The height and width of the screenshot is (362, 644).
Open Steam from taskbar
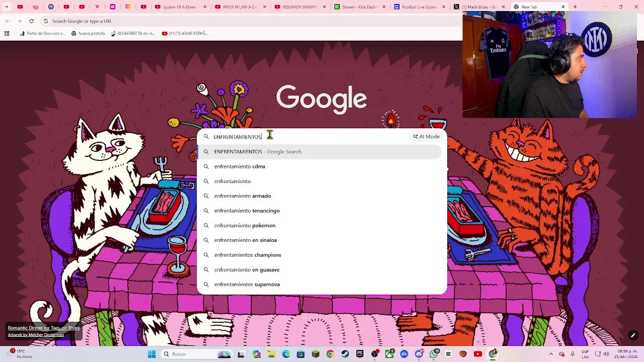345,354
